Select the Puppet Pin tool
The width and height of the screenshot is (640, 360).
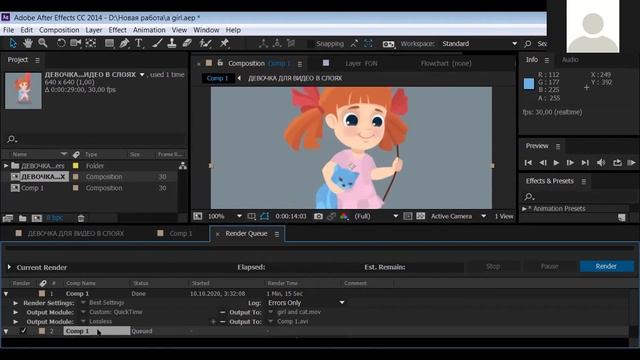click(x=224, y=43)
